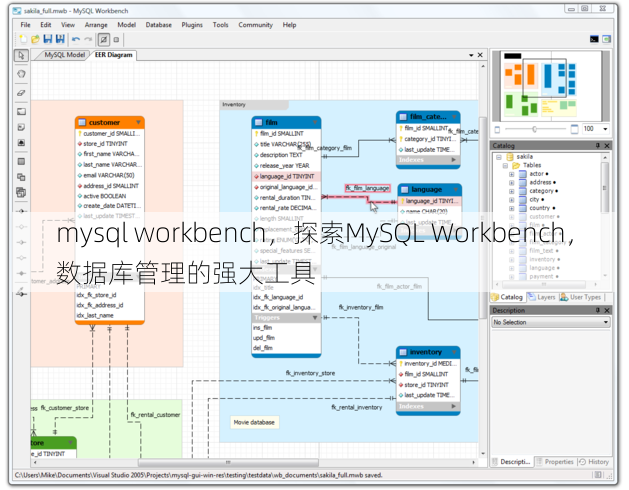Collapse the sakila schema node

click(x=499, y=157)
